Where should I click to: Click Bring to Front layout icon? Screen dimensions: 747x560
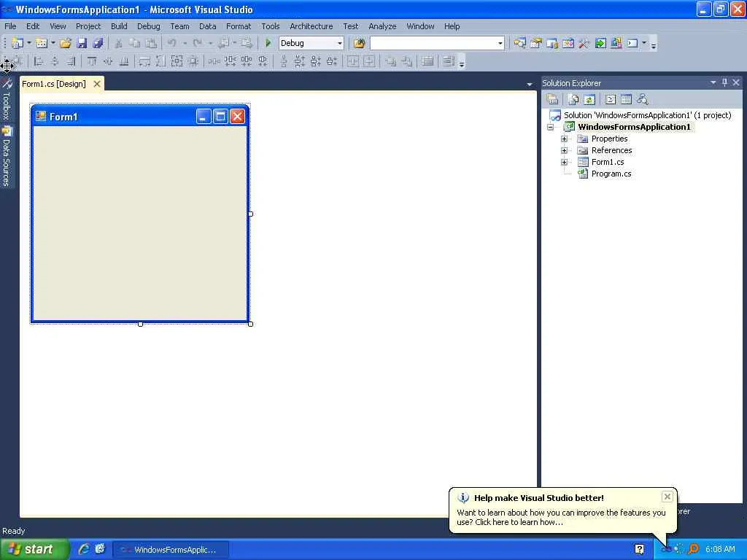391,61
